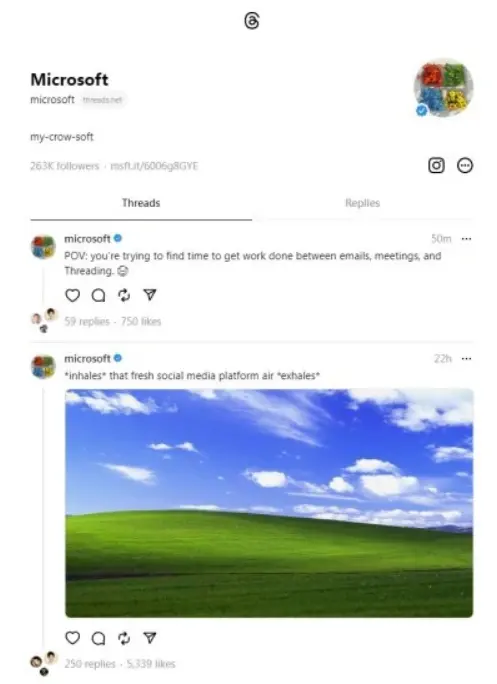The height and width of the screenshot is (684, 497).
Task: View 250 replies on second post
Action: 90,664
